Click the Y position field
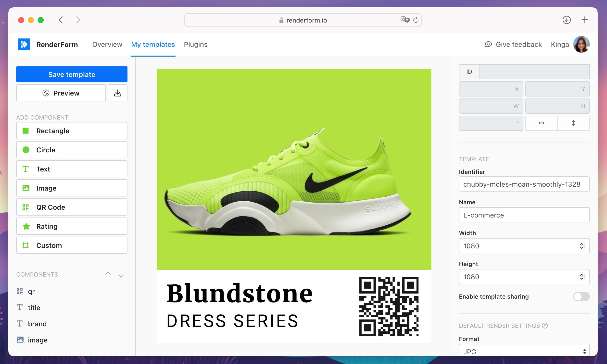The image size is (607, 364). (557, 89)
